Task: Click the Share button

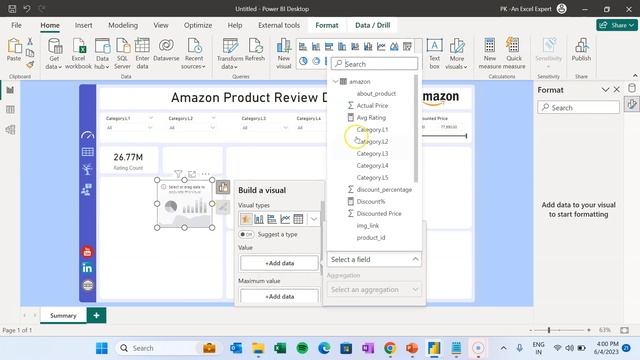Action: [617, 25]
